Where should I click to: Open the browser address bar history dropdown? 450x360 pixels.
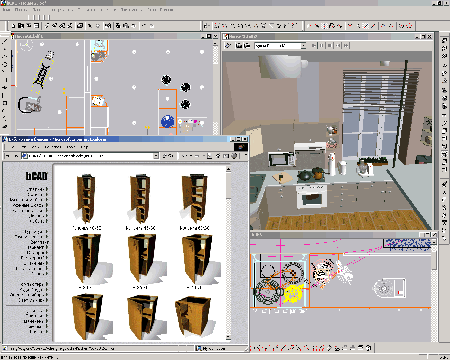tap(156, 156)
